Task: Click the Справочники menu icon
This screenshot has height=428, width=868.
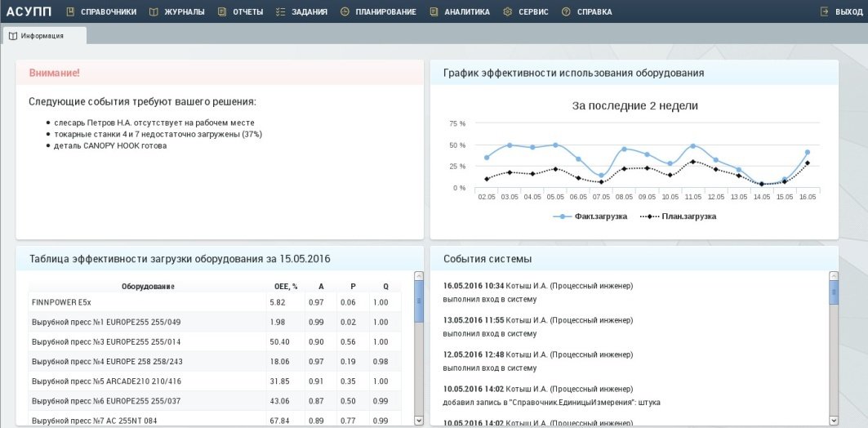Action: pyautogui.click(x=70, y=11)
